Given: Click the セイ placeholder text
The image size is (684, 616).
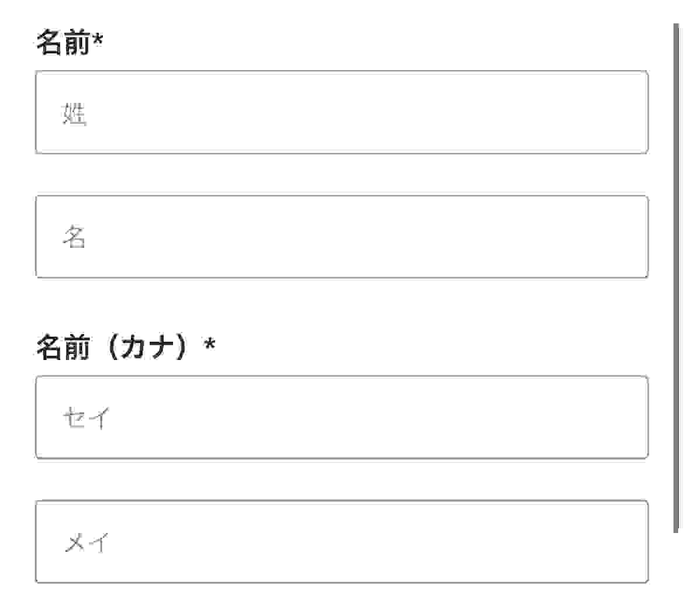Looking at the screenshot, I should pos(87,418).
